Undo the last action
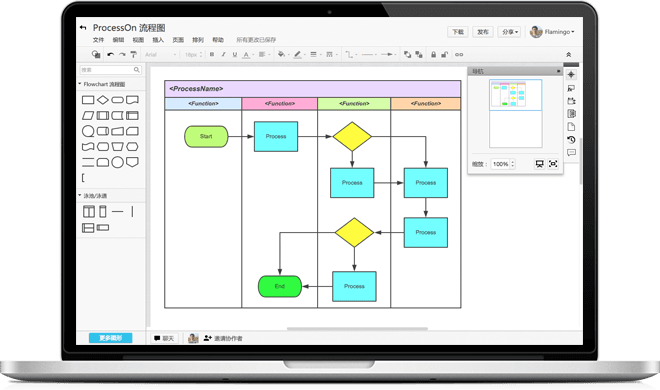 (110, 54)
